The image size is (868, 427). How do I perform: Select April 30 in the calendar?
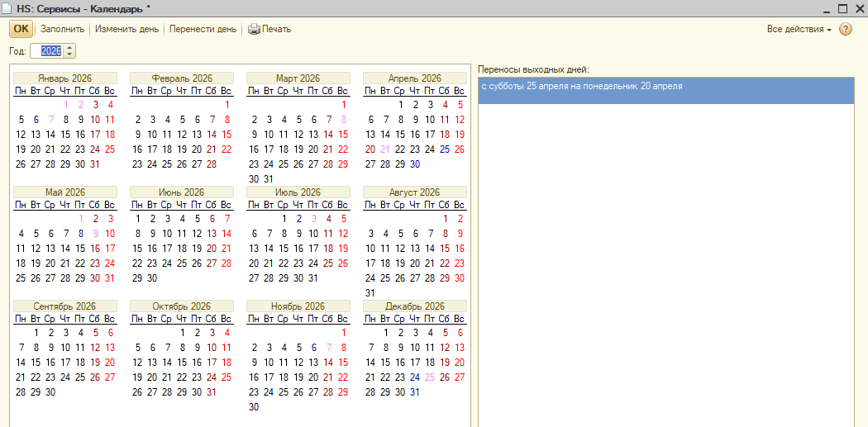[415, 164]
